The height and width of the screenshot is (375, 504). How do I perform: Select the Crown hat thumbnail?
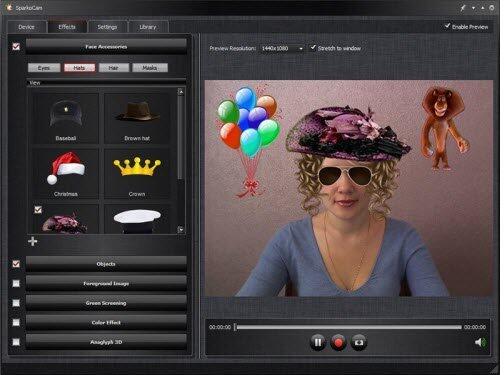137,174
